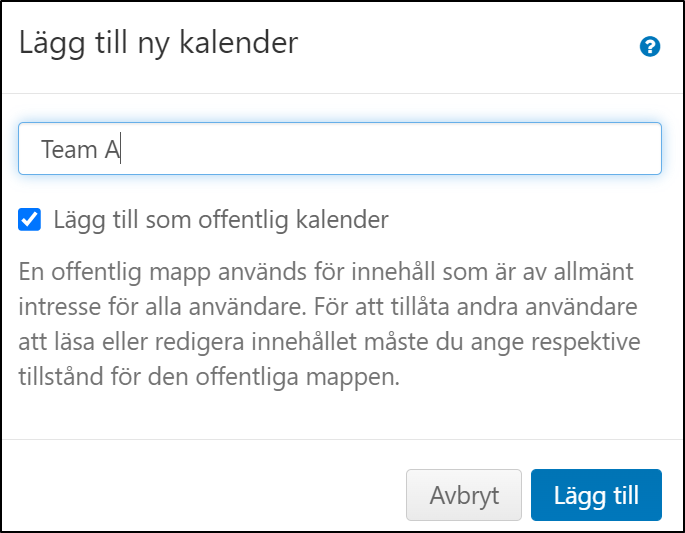
Task: Open the help icon in dialog header
Action: click(650, 46)
